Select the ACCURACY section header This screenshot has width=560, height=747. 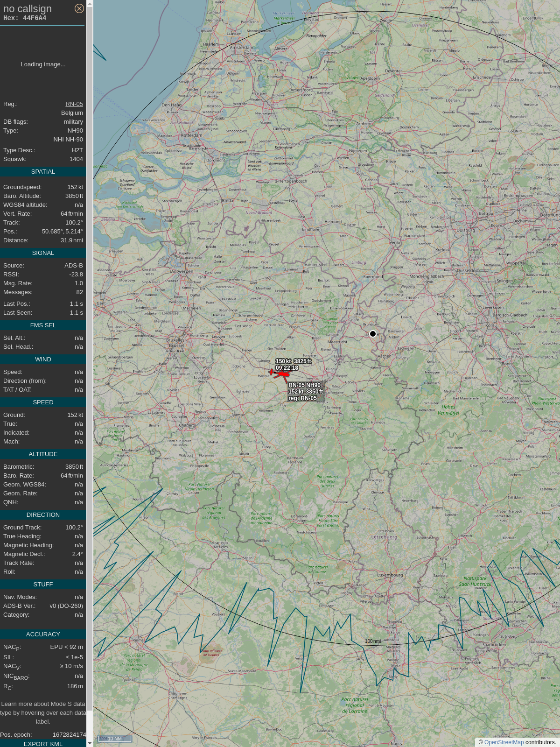(x=43, y=634)
